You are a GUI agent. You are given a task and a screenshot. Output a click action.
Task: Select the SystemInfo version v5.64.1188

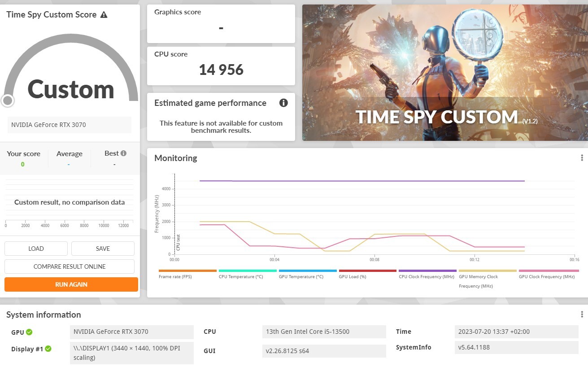click(x=517, y=347)
